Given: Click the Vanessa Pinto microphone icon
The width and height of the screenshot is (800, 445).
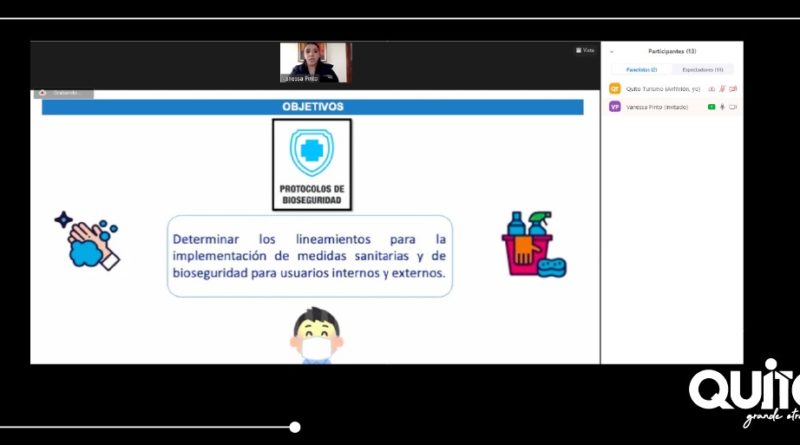Looking at the screenshot, I should tap(722, 106).
